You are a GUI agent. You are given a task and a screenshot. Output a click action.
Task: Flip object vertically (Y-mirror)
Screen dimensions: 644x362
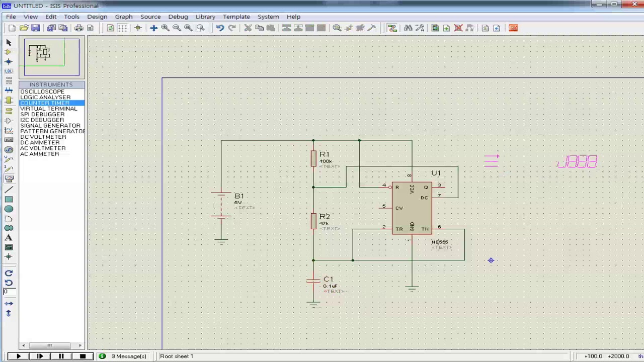(x=9, y=313)
